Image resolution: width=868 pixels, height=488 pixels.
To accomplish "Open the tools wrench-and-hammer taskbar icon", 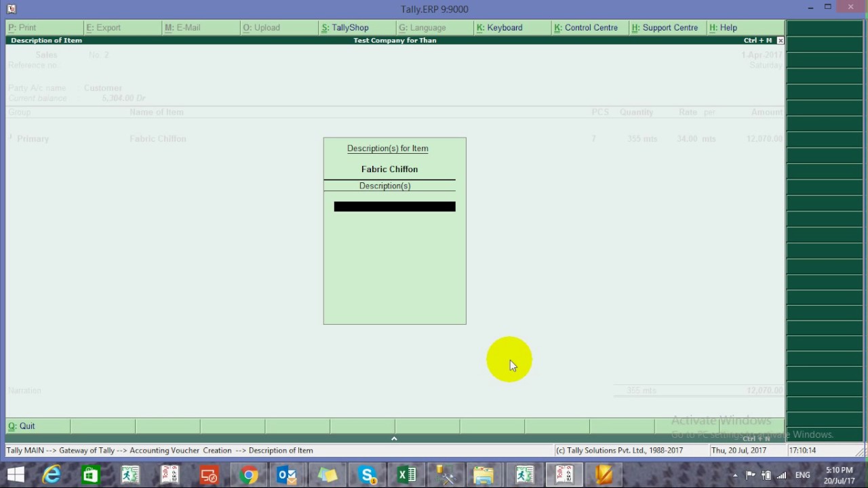I will tap(446, 475).
